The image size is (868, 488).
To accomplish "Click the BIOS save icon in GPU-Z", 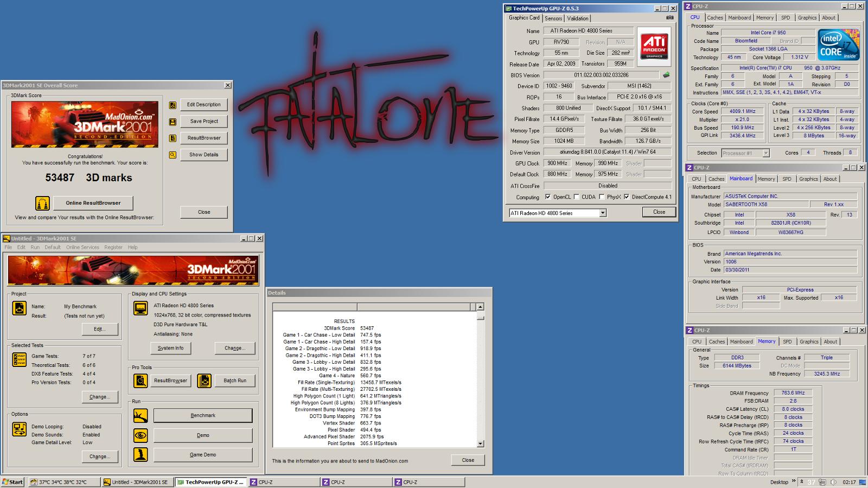I will [666, 75].
